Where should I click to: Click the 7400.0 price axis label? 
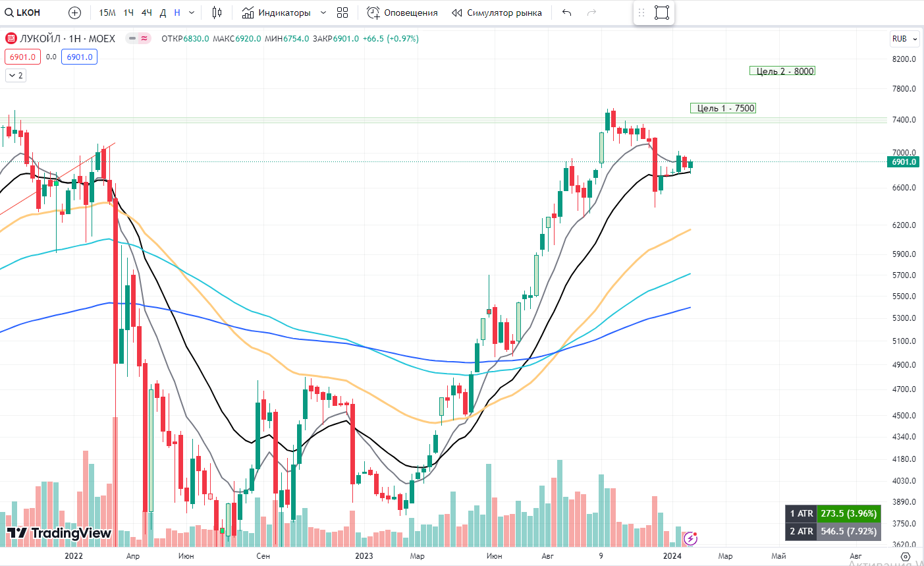[x=904, y=120]
